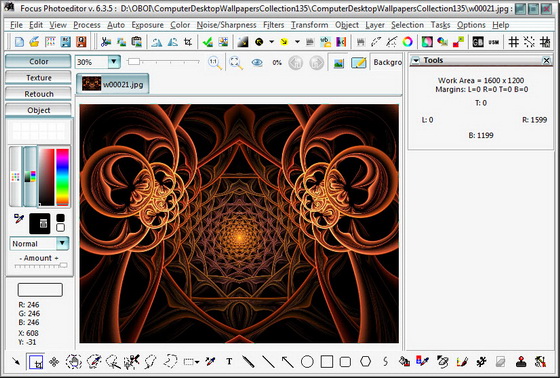Select the rounded rectangle shape tool

[345, 362]
